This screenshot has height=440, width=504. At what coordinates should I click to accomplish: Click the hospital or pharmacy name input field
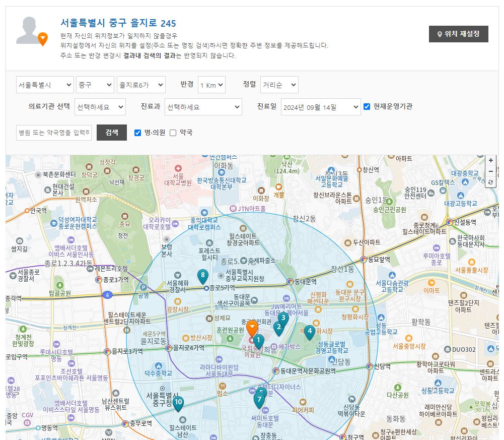pyautogui.click(x=54, y=133)
